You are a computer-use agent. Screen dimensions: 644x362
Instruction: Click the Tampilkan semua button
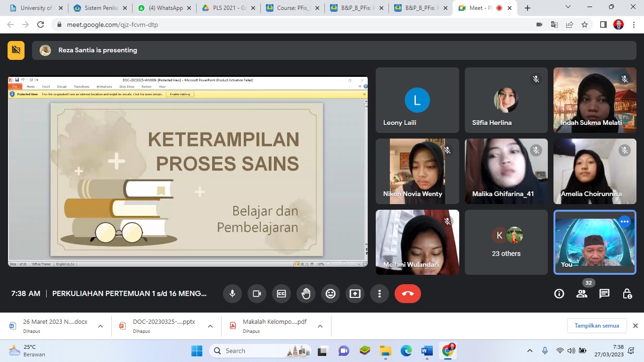[596, 326]
